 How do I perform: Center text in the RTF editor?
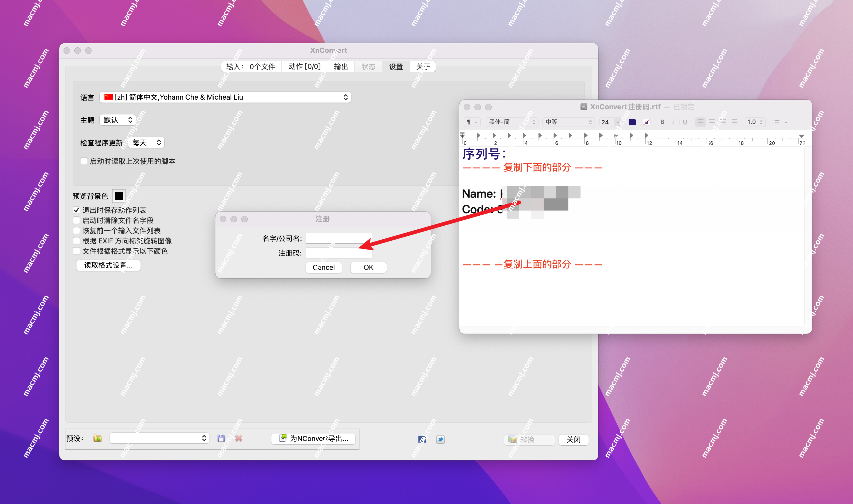pos(712,122)
